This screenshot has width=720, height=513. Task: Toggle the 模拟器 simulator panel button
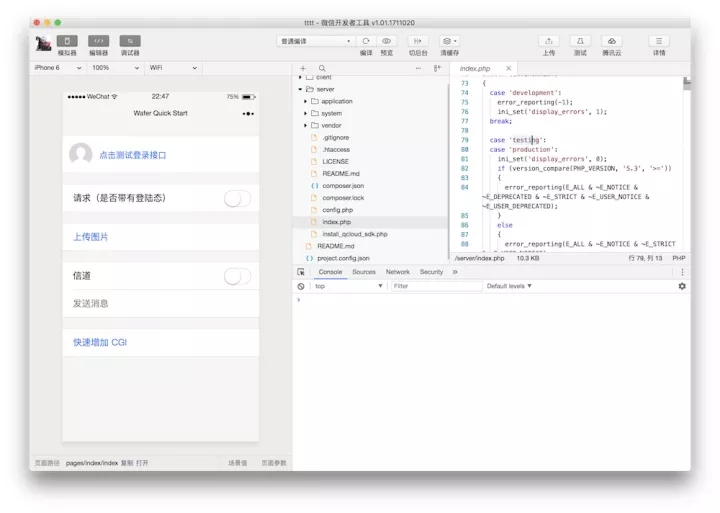pos(67,41)
